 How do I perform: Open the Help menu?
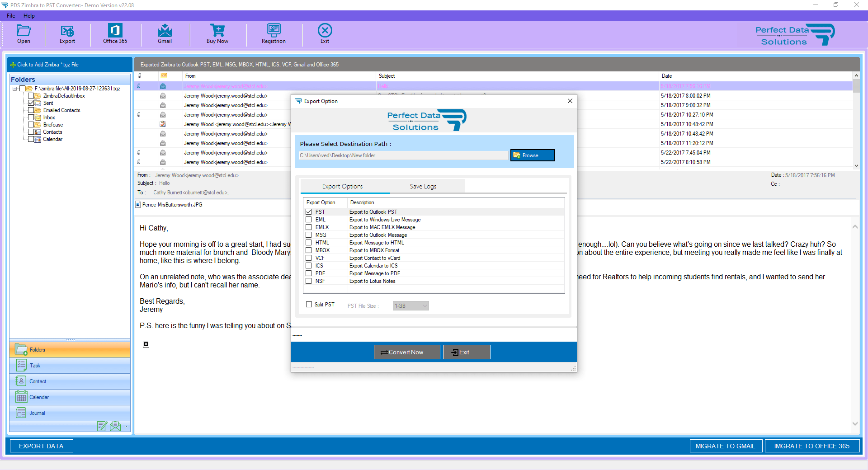(x=29, y=16)
